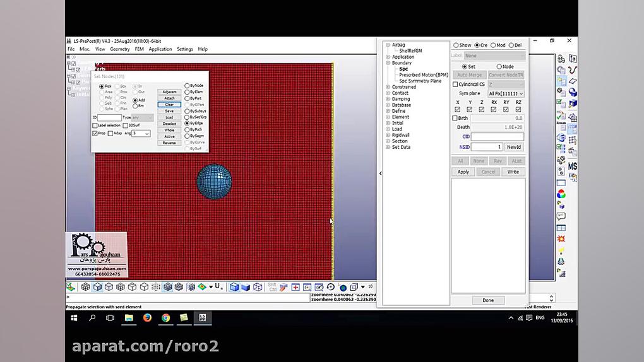Uncheck the X translation constraint checkbox
The width and height of the screenshot is (644, 362).
(x=458, y=110)
